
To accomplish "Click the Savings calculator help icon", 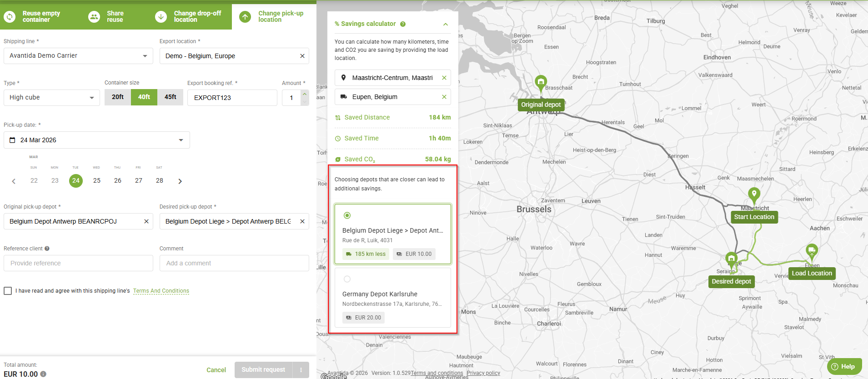I will point(403,24).
